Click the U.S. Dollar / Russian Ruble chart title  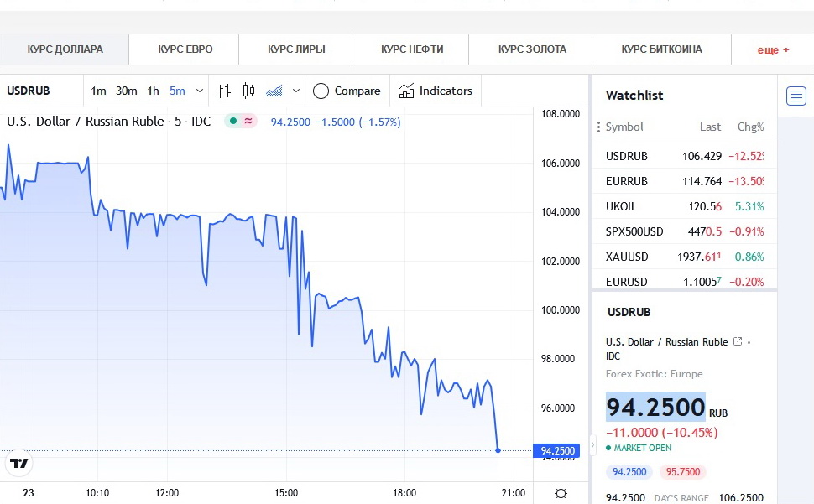pos(85,122)
